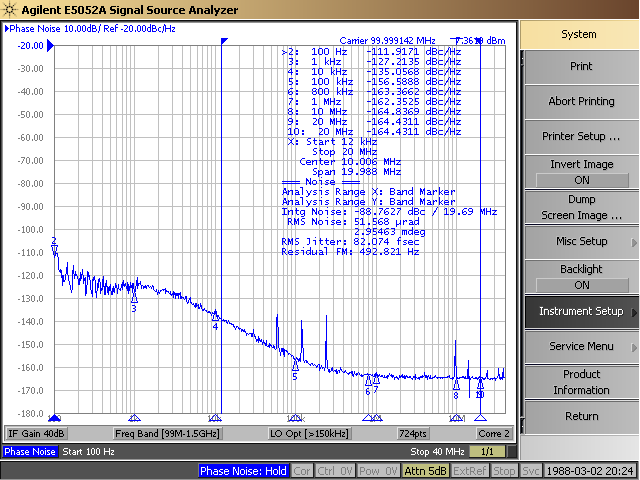Click the Svc status indicator

click(x=531, y=471)
